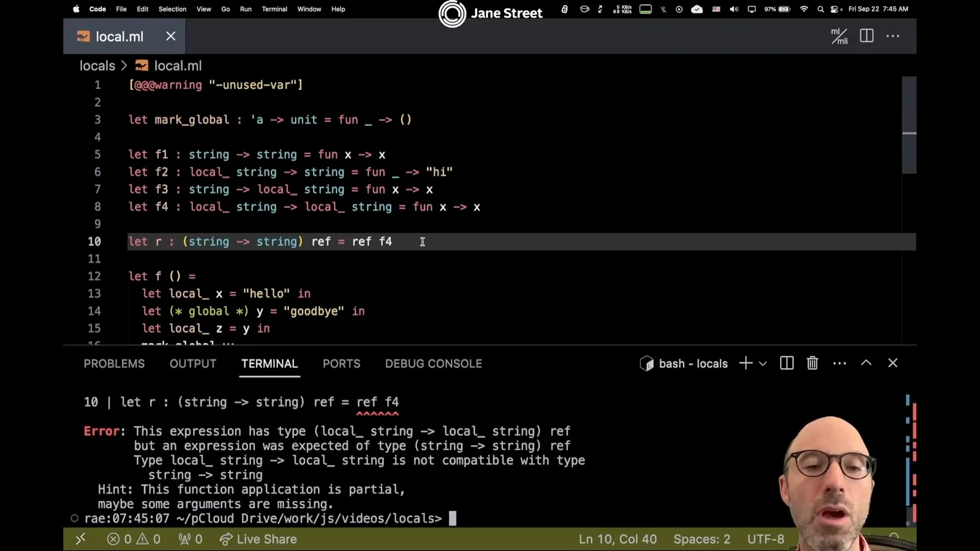Open the Selection menu

click(172, 9)
